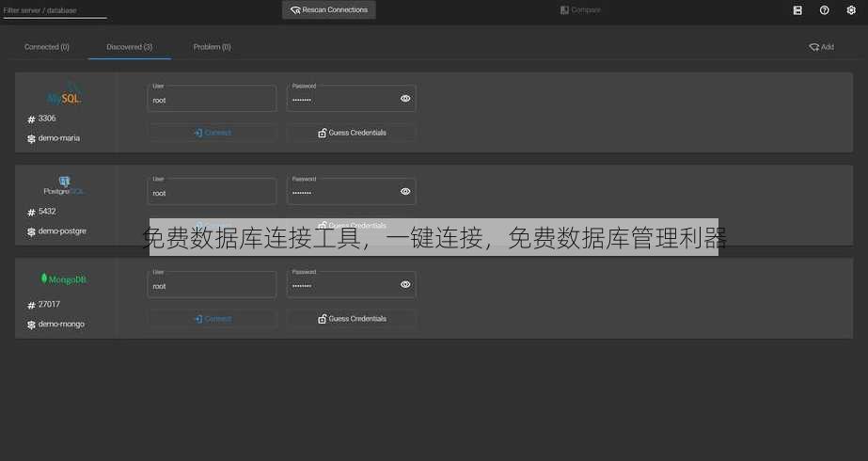Click MySQL User field

tap(212, 99)
